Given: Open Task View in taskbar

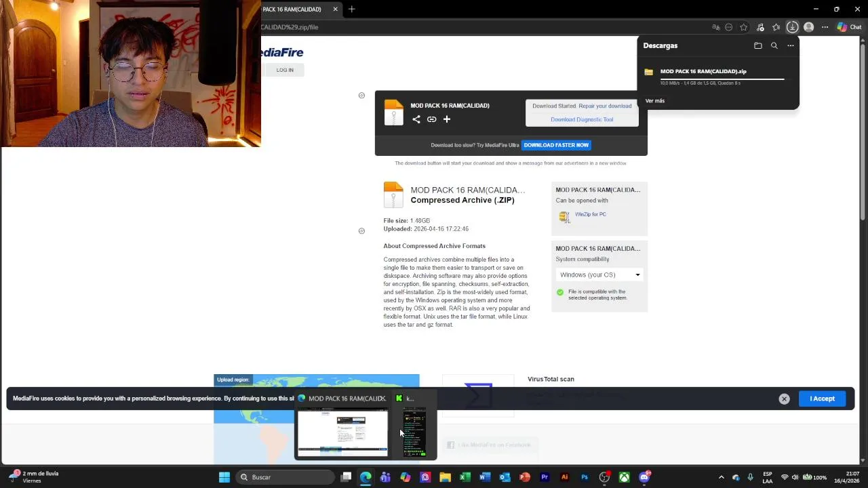Looking at the screenshot, I should [346, 477].
